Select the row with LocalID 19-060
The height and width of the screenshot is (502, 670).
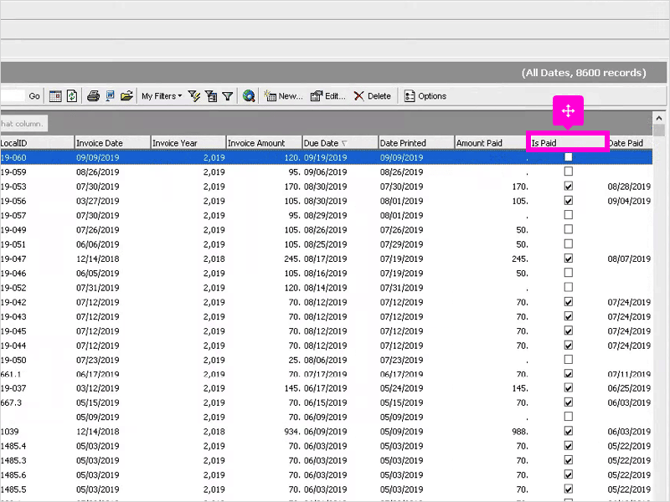326,158
